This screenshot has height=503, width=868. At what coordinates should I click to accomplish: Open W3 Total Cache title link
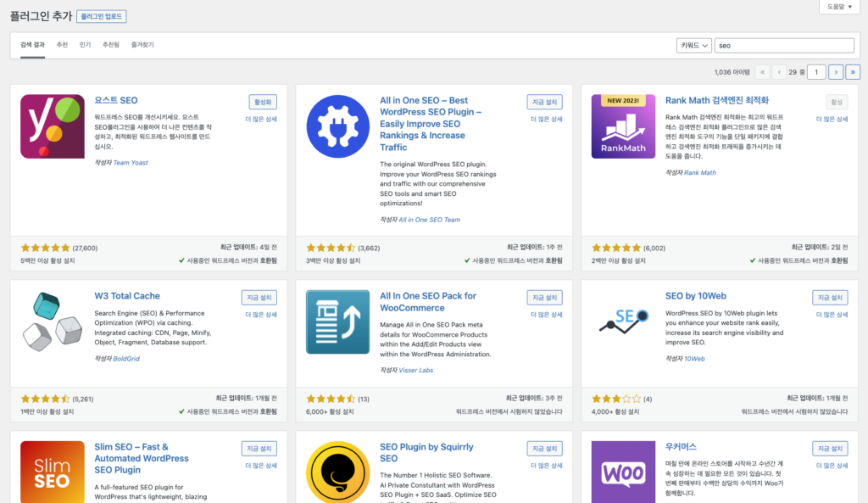tap(127, 296)
